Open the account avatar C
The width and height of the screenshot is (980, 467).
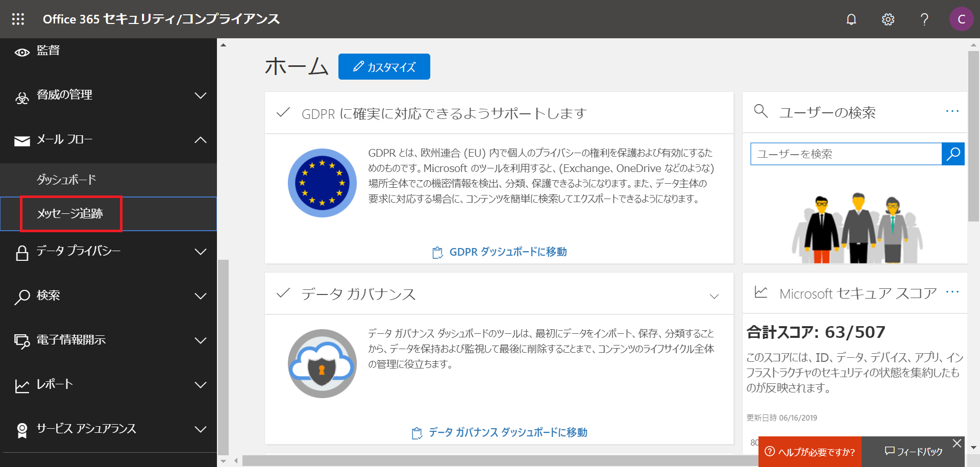pyautogui.click(x=962, y=19)
